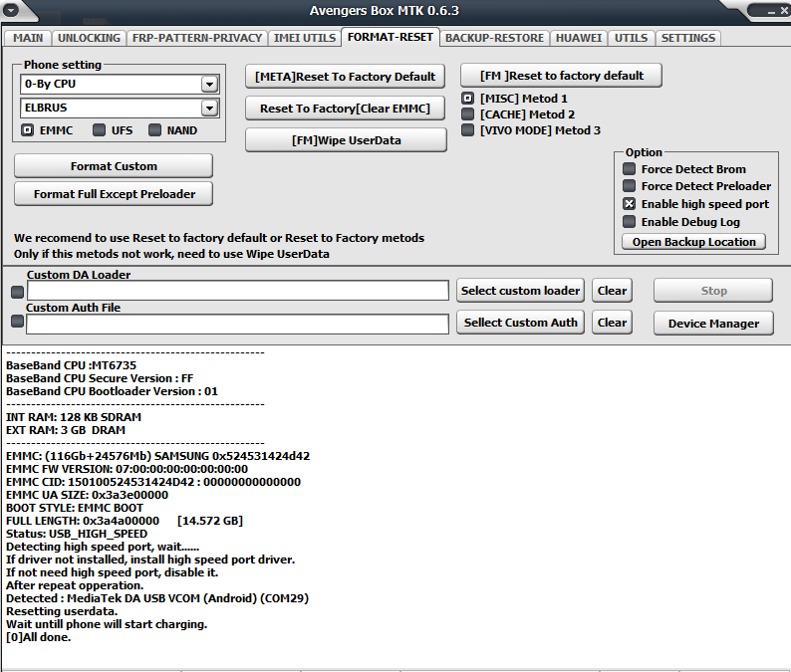This screenshot has width=791, height=672.
Task: Click the 'INT RAM: 128 KB SDRAM' line
Action: pyautogui.click(x=74, y=417)
